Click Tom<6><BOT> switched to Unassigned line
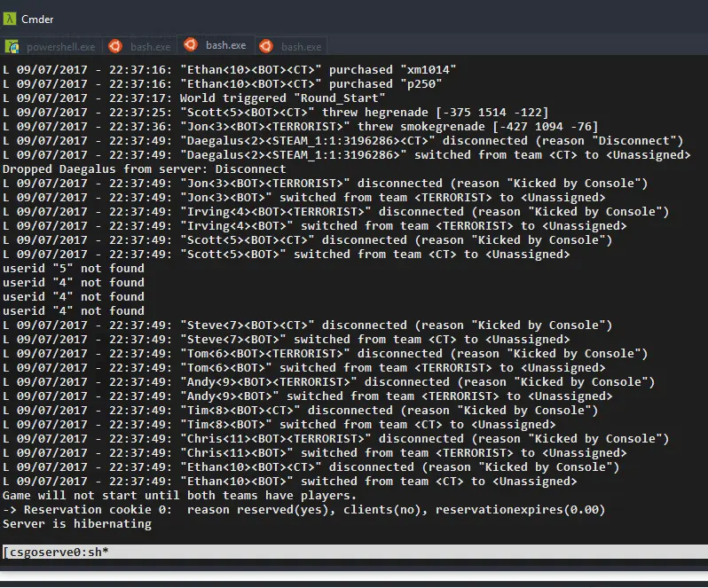The height and width of the screenshot is (588, 708). 304,368
